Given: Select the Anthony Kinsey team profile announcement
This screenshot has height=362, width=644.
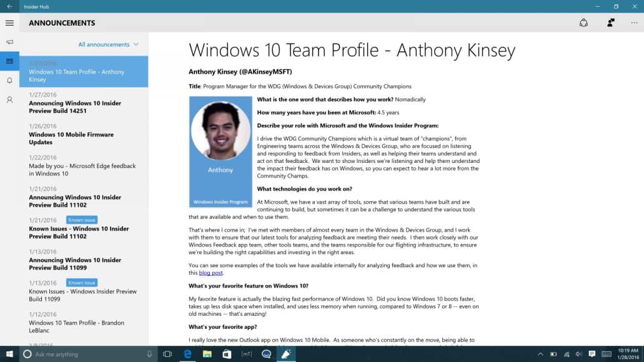Looking at the screenshot, I should (84, 71).
